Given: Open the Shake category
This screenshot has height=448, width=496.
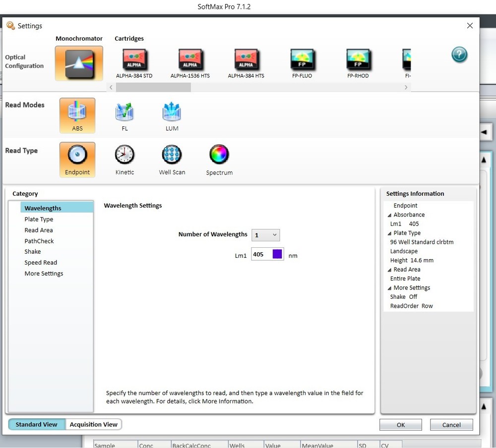Looking at the screenshot, I should [x=33, y=252].
